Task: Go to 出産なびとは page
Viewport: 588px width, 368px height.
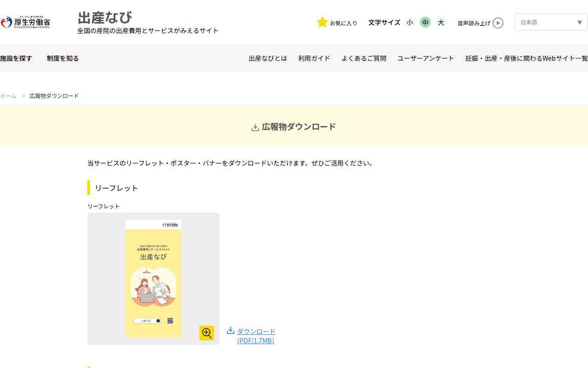Action: coord(268,58)
